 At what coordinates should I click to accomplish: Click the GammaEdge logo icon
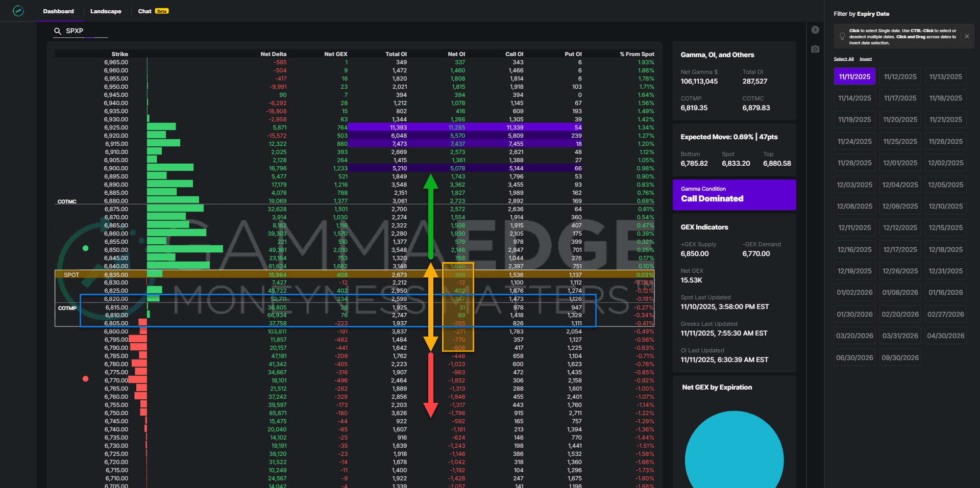[18, 11]
